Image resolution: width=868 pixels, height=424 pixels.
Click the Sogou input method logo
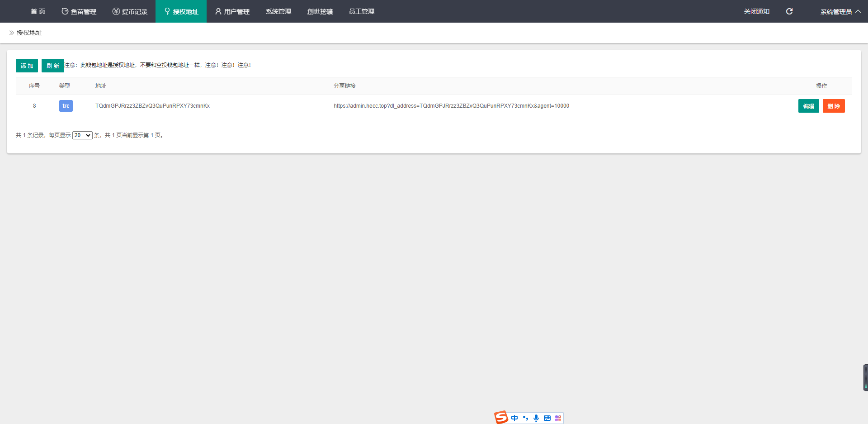(x=501, y=417)
